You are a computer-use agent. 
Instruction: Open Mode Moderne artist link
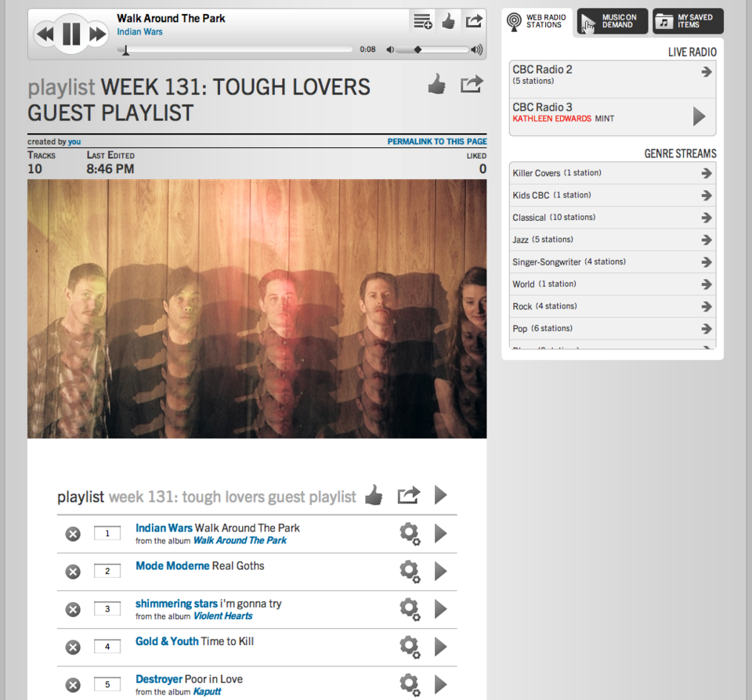[x=172, y=566]
